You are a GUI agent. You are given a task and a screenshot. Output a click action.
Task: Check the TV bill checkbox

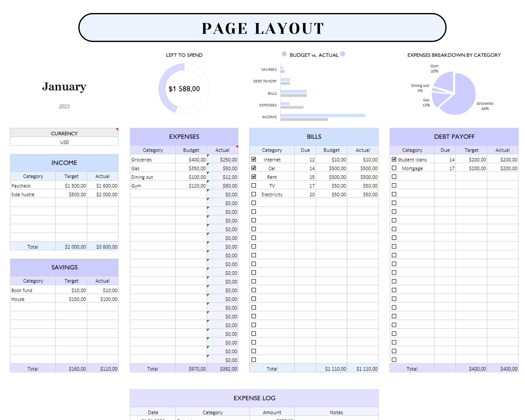[x=254, y=185]
